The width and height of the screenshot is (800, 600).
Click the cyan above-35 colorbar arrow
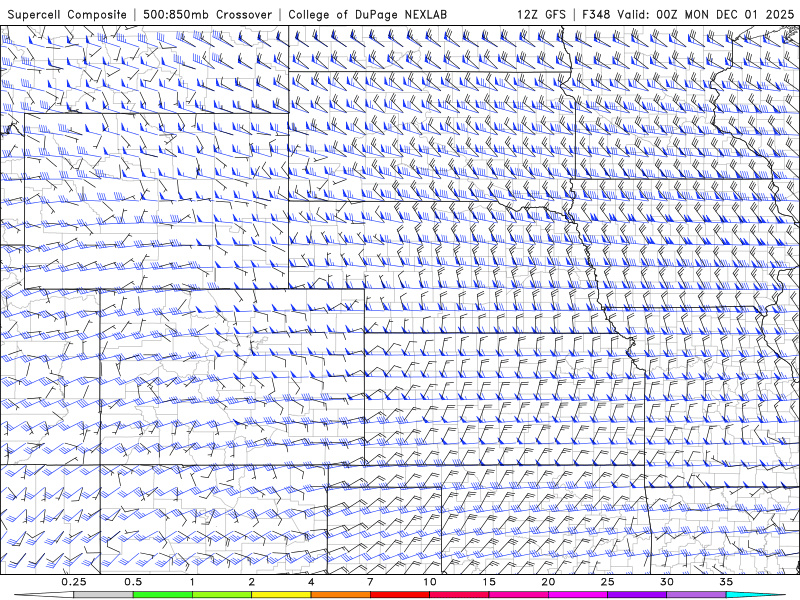click(x=756, y=595)
